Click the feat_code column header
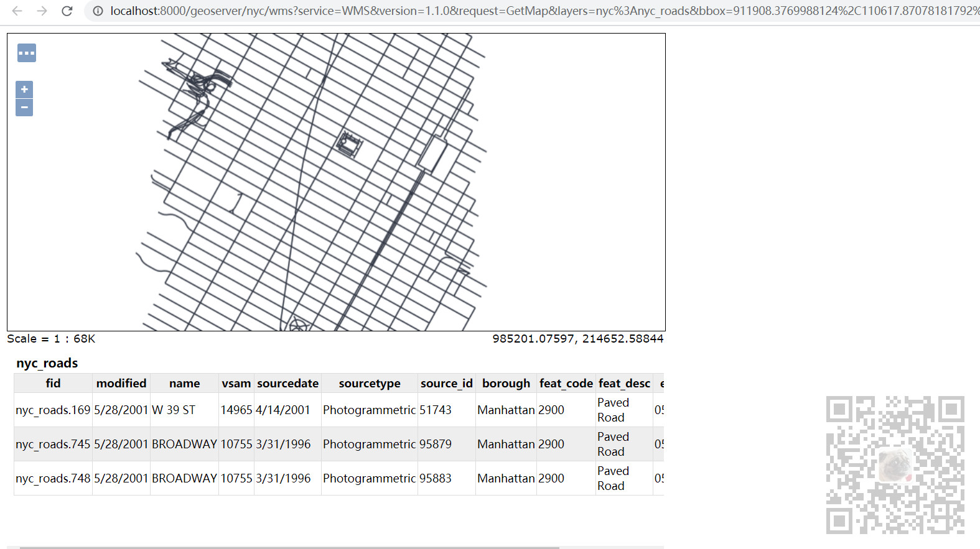Viewport: 980px width, 549px height. click(x=566, y=383)
